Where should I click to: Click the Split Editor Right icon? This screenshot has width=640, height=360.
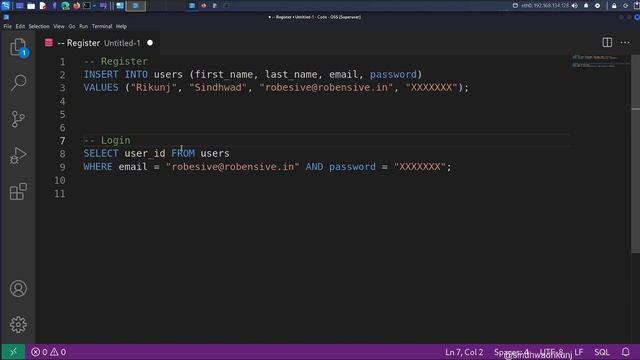[x=607, y=42]
